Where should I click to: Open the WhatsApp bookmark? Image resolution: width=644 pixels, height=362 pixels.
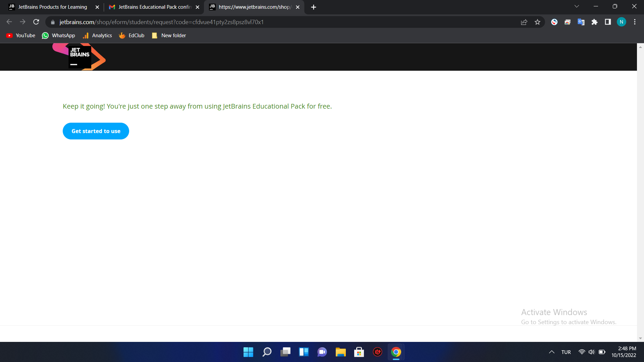pyautogui.click(x=59, y=36)
